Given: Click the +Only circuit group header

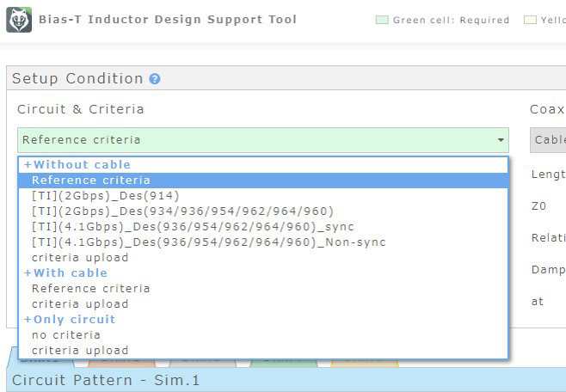Looking at the screenshot, I should point(70,320).
